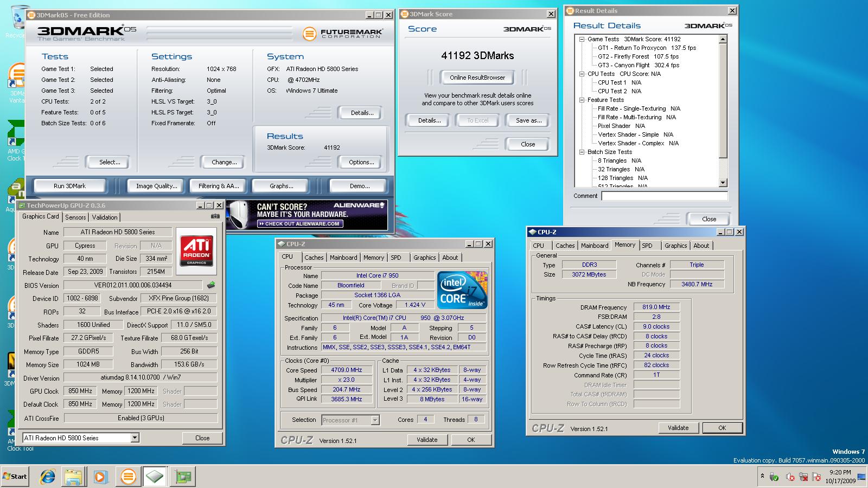
Task: Click the Futuremark Corporation logo
Action: tap(343, 34)
